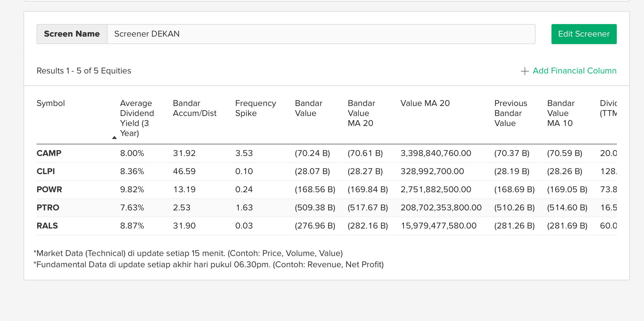This screenshot has height=321, width=644.
Task: Click the Bandar Value MA 20 header
Action: 361,113
